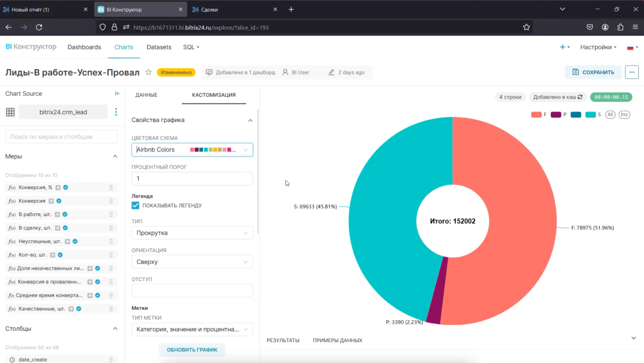The width and height of the screenshot is (644, 363).
Task: Collapse the Chart Source panel
Action: tap(117, 93)
